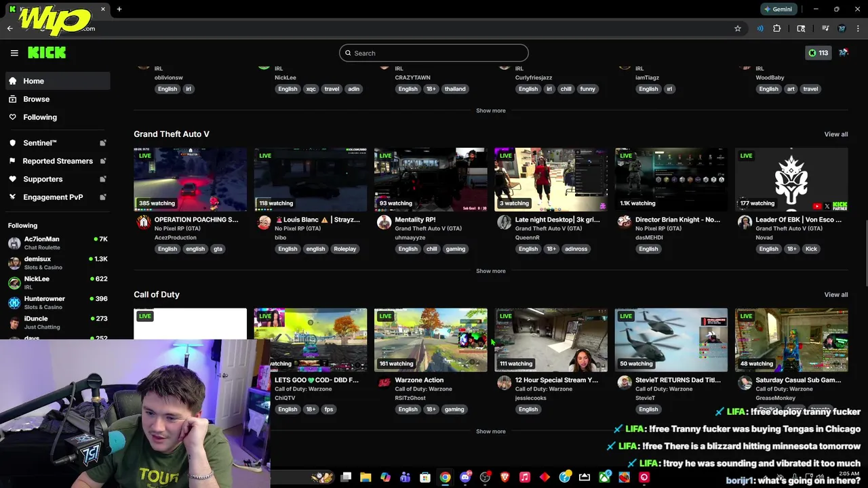Click AcezProduction channel avatar
The height and width of the screenshot is (488, 868).
tap(143, 222)
